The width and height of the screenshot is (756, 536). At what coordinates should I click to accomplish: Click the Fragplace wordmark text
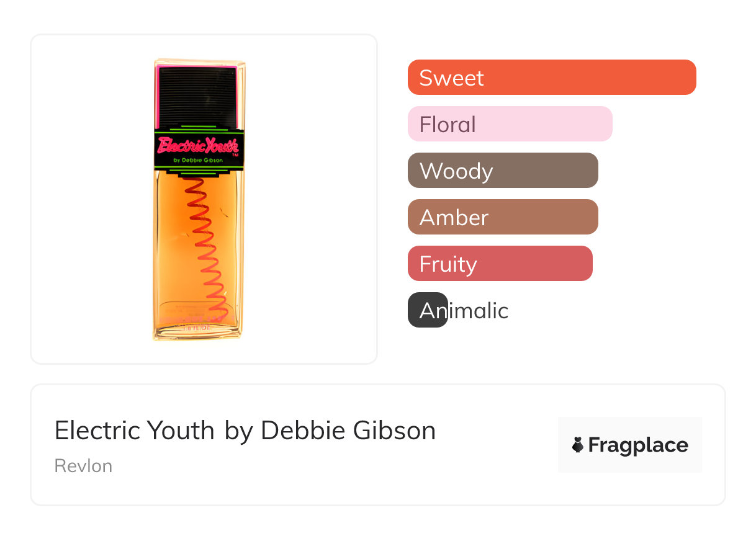(637, 445)
